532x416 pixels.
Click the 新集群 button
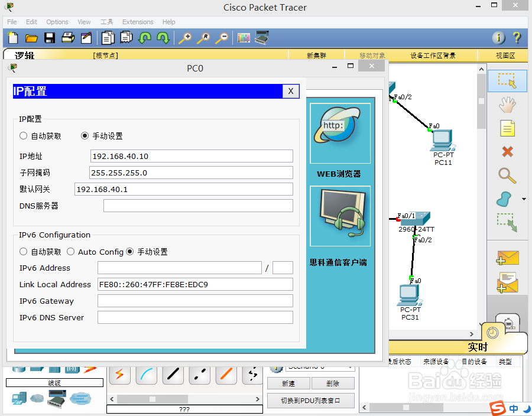point(316,56)
